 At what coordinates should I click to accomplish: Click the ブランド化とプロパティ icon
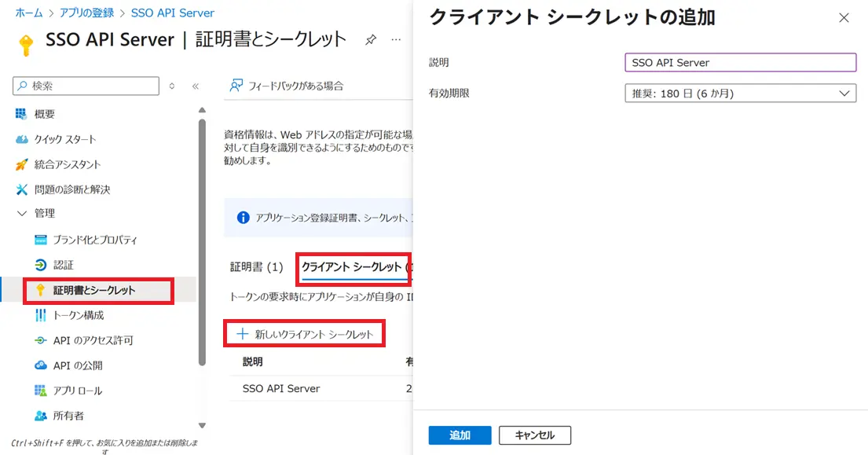pos(40,240)
